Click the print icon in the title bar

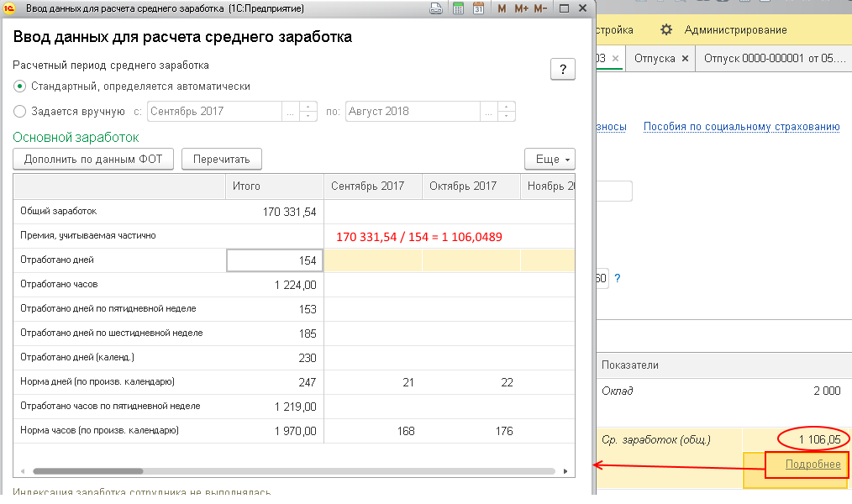pyautogui.click(x=436, y=8)
